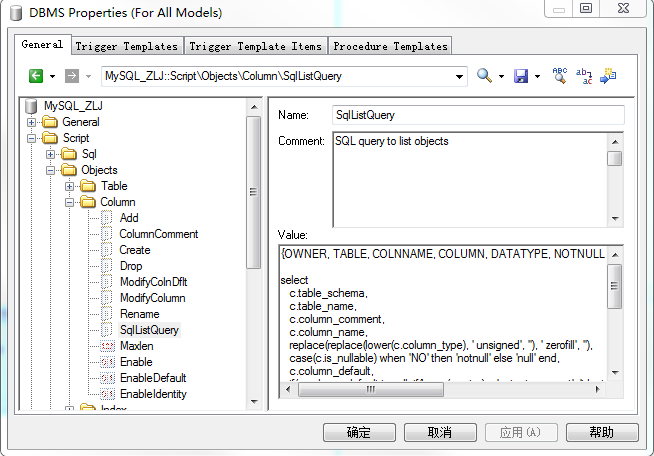The height and width of the screenshot is (456, 654).
Task: Click the script icon beside Add
Action: click(x=107, y=218)
